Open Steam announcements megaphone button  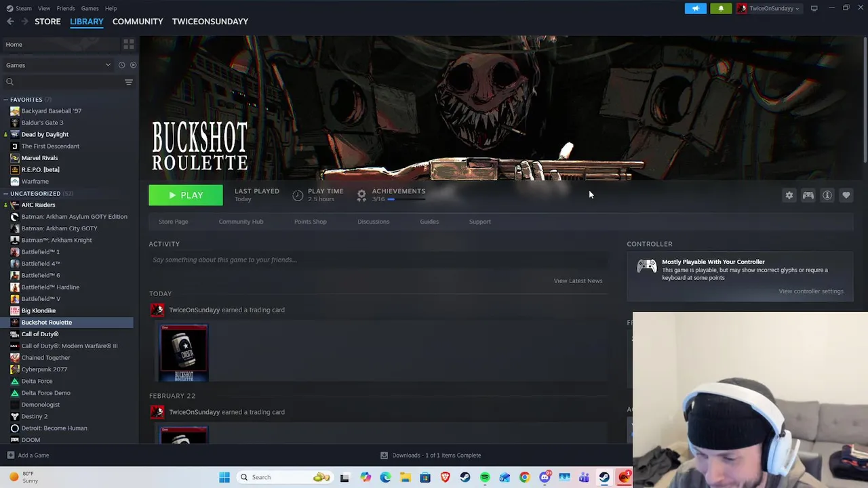click(695, 8)
